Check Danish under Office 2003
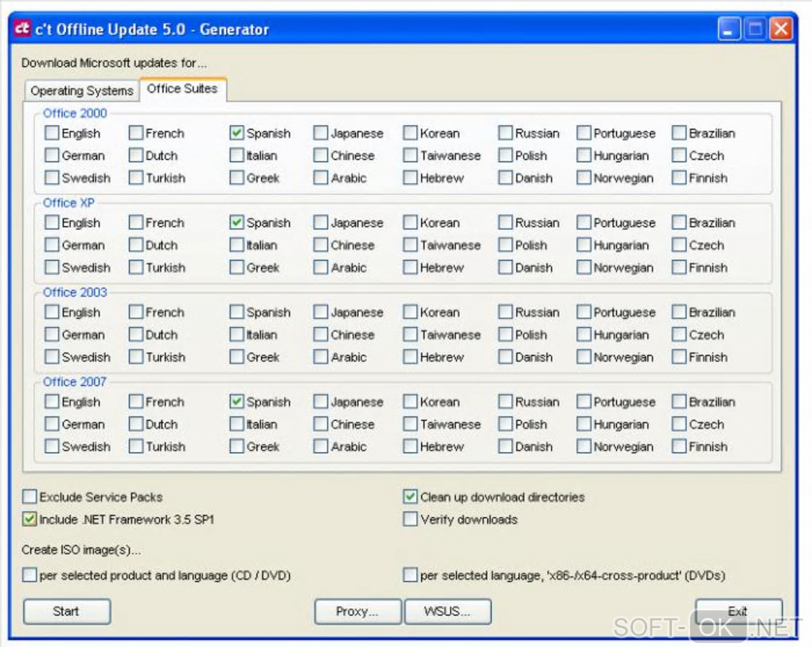812x647 pixels. point(506,357)
